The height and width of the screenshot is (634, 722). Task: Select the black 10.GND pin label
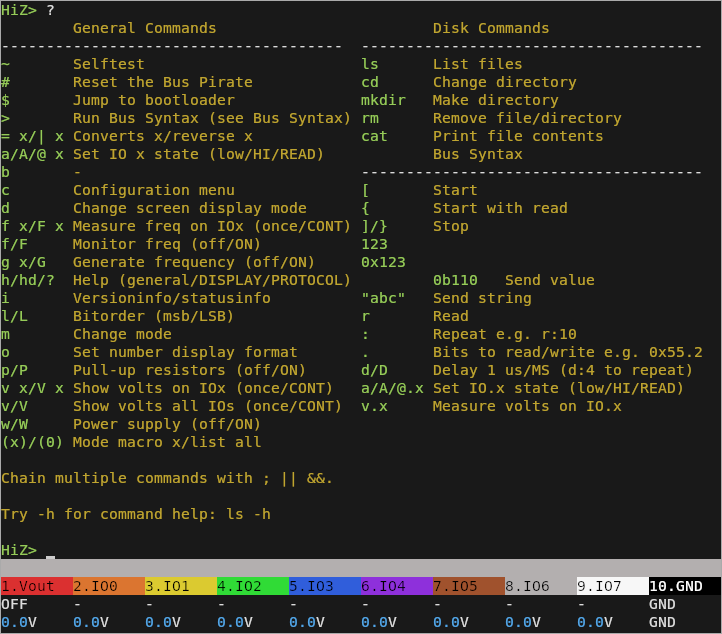pyautogui.click(x=684, y=586)
